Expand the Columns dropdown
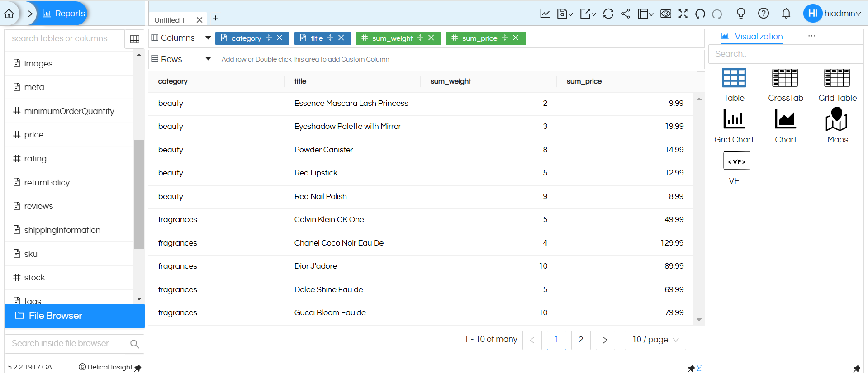This screenshot has height=374, width=868. point(208,38)
